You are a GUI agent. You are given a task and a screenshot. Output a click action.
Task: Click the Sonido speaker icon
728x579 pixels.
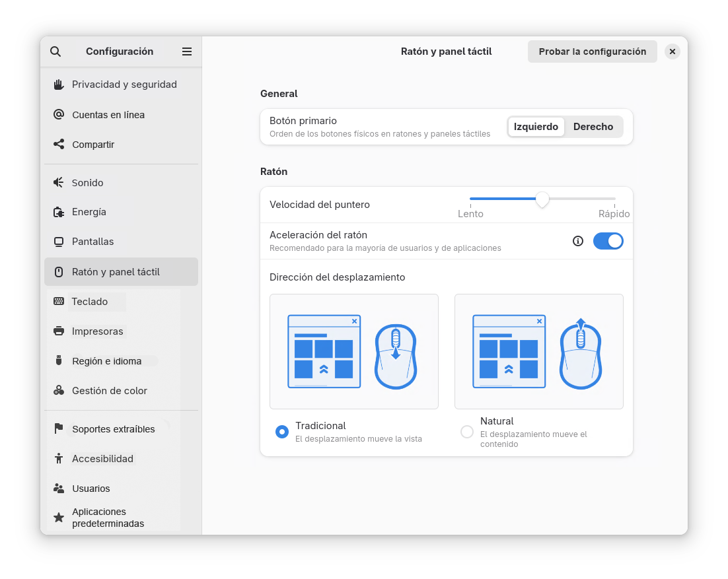(x=59, y=182)
